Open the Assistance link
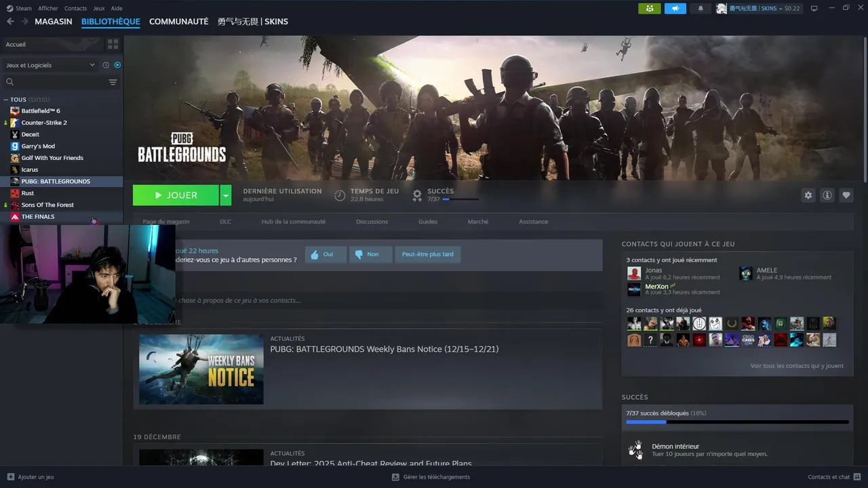The height and width of the screenshot is (488, 868). click(x=534, y=222)
